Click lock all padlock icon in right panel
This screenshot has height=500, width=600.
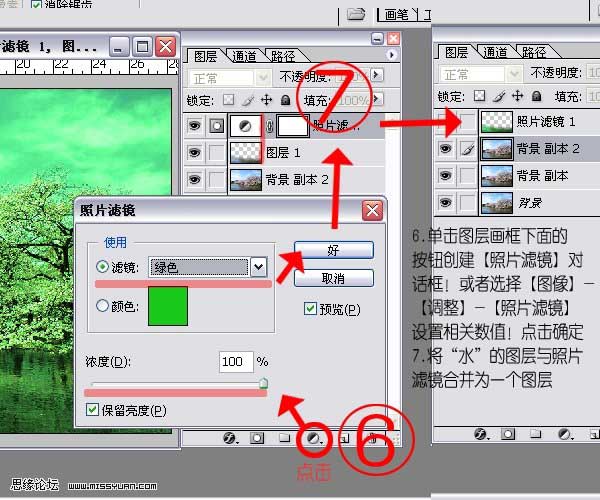pyautogui.click(x=536, y=96)
